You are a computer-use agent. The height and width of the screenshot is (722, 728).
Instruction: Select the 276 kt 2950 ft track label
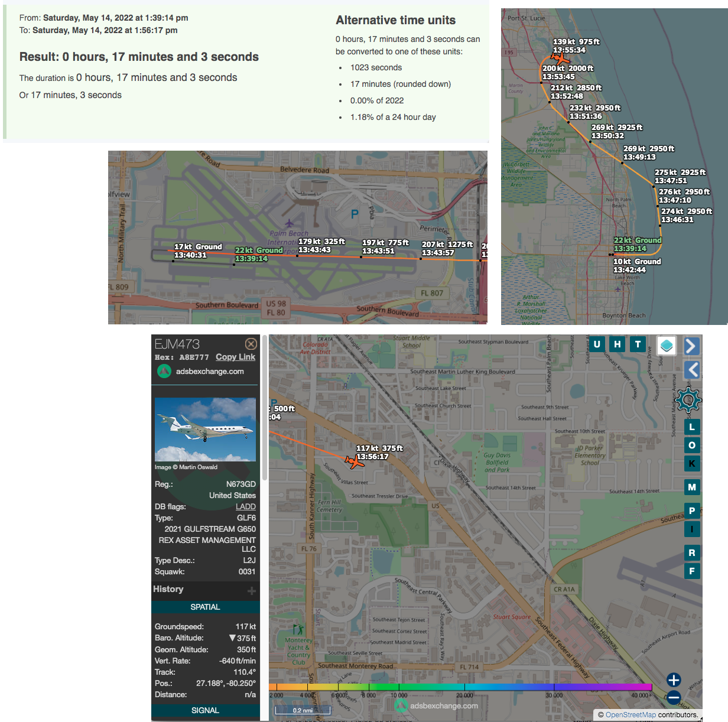pyautogui.click(x=684, y=196)
